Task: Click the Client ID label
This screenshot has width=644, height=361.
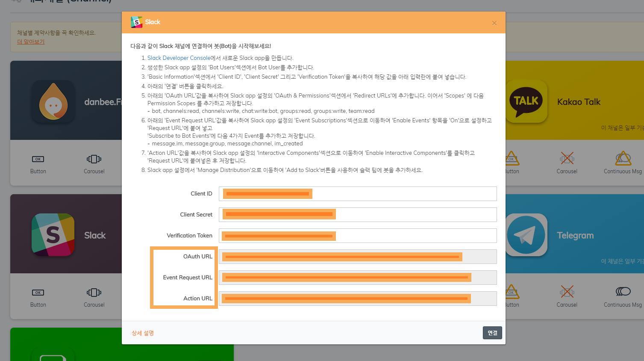Action: [201, 194]
